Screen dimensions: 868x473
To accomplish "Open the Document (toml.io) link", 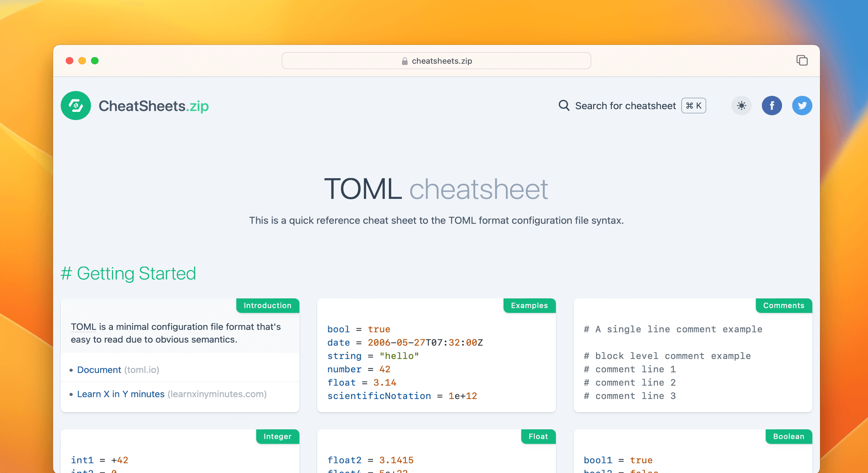I will coord(99,369).
